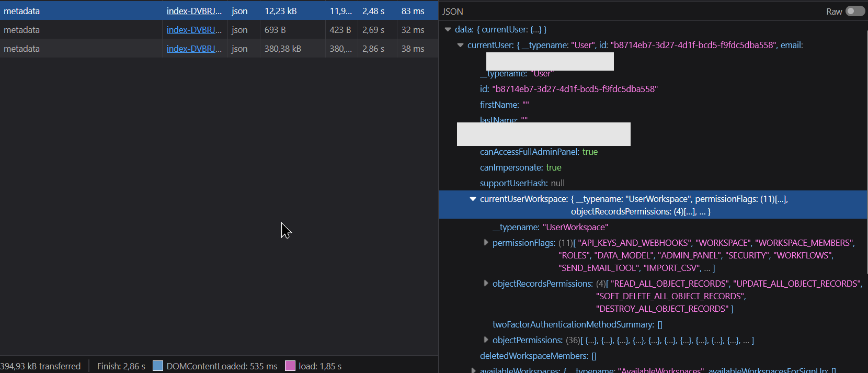Screen dimensions: 868x373
Task: Open initiator link in 12,23 kB metadata row
Action: [x=194, y=11]
